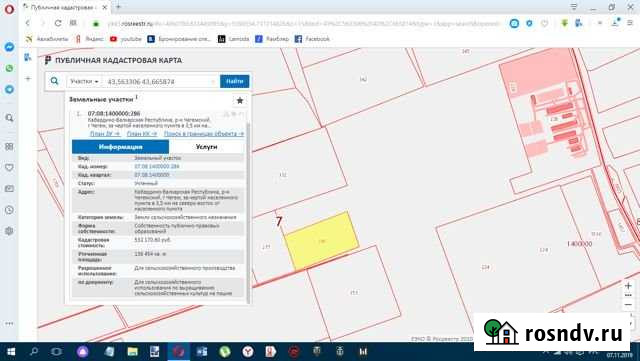This screenshot has width=640, height=361.
Task: Click the yellow highlighted parcel on map
Action: coord(322,241)
